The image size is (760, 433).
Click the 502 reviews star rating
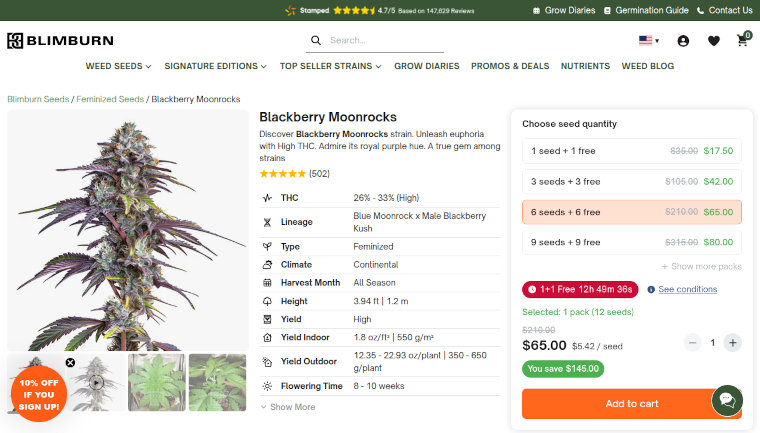(x=294, y=174)
